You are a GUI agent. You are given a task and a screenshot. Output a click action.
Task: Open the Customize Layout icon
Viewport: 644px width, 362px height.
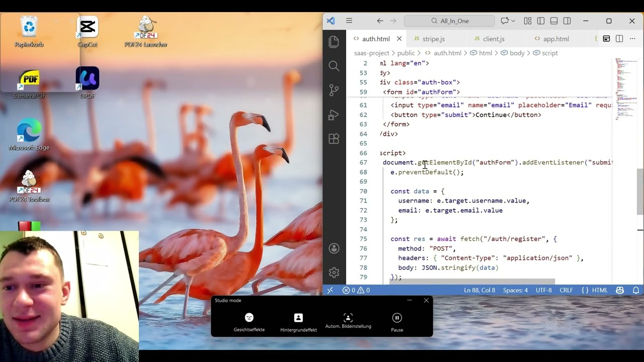point(528,21)
